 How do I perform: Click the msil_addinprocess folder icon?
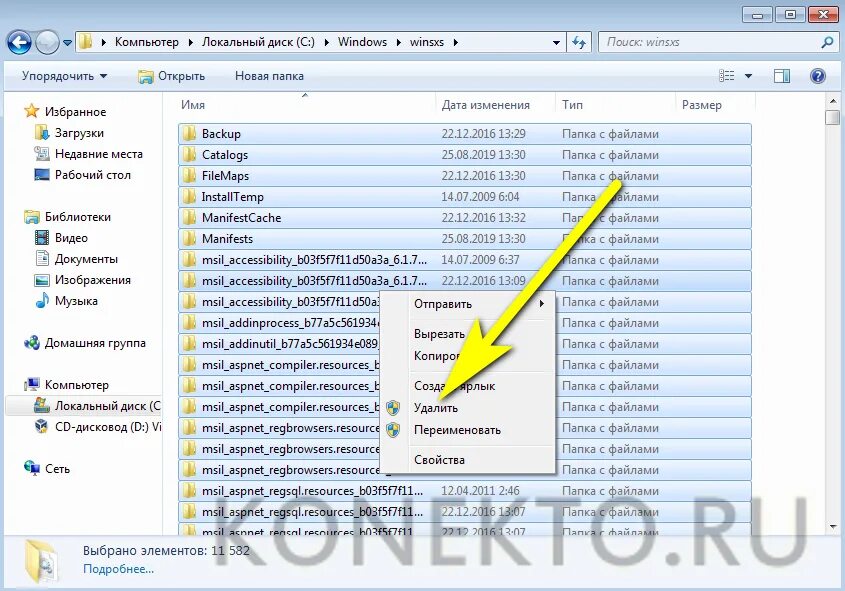[x=189, y=323]
